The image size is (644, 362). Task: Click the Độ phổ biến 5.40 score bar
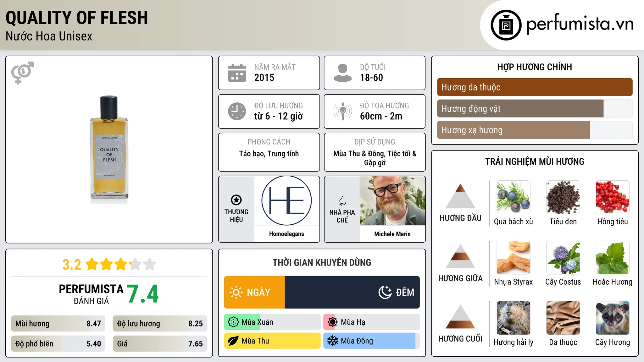58,344
